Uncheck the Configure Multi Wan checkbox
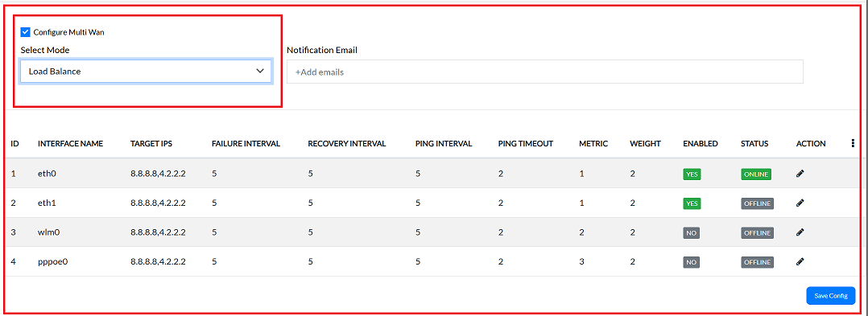Screen dimensions: 868x316 pos(25,32)
